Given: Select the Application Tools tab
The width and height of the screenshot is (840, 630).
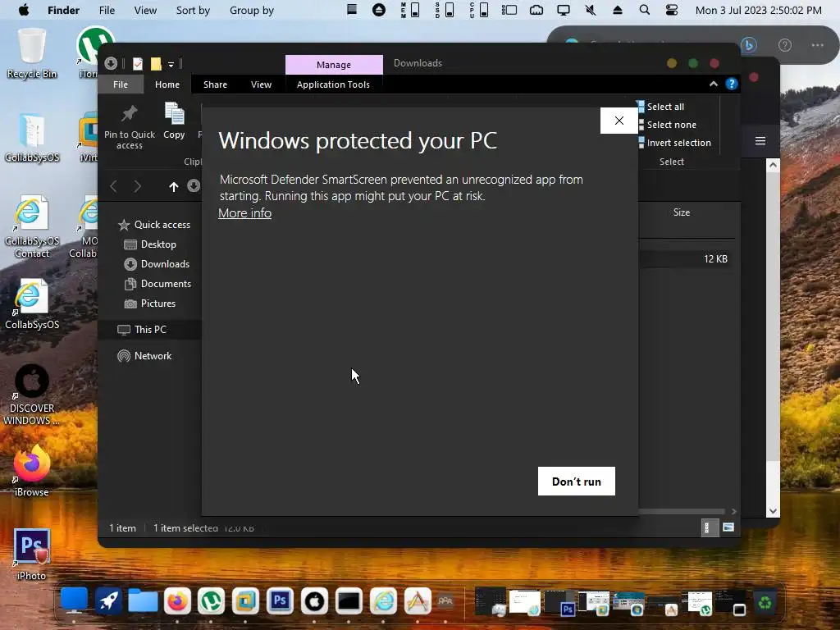Looking at the screenshot, I should [333, 84].
